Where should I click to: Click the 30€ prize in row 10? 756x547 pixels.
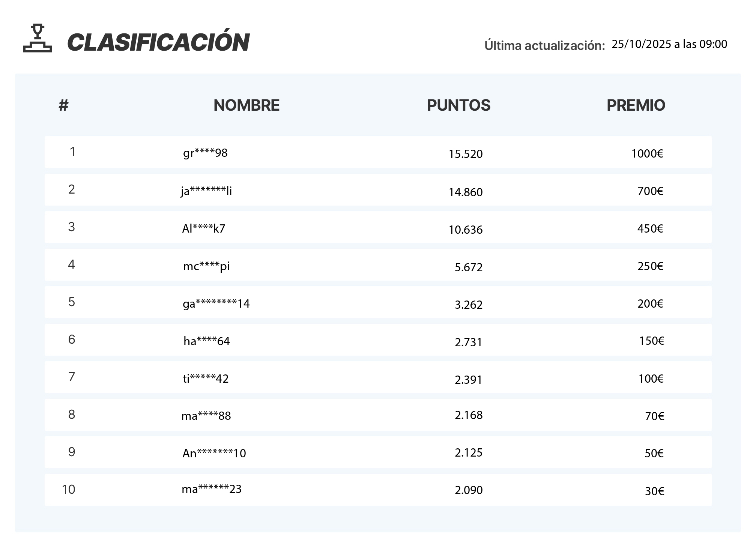pos(654,491)
